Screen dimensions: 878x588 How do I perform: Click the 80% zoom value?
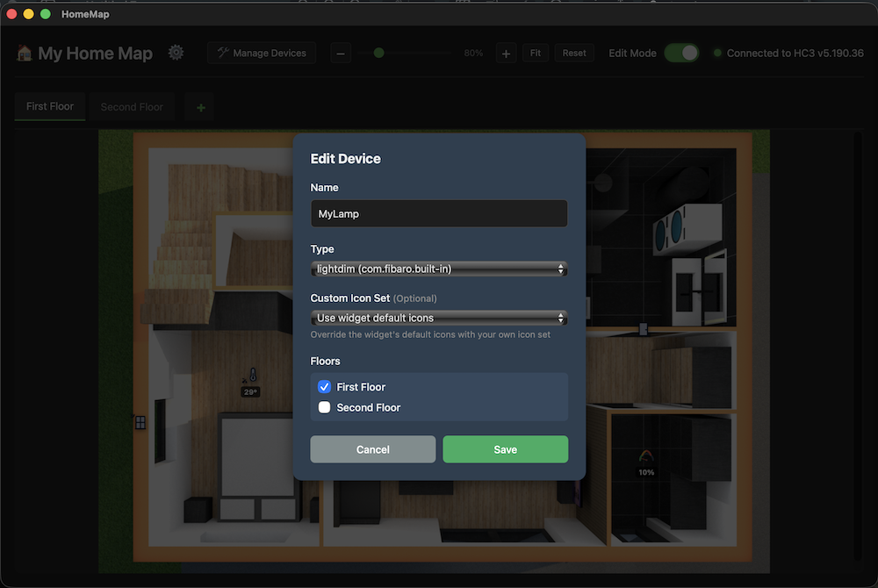[473, 54]
